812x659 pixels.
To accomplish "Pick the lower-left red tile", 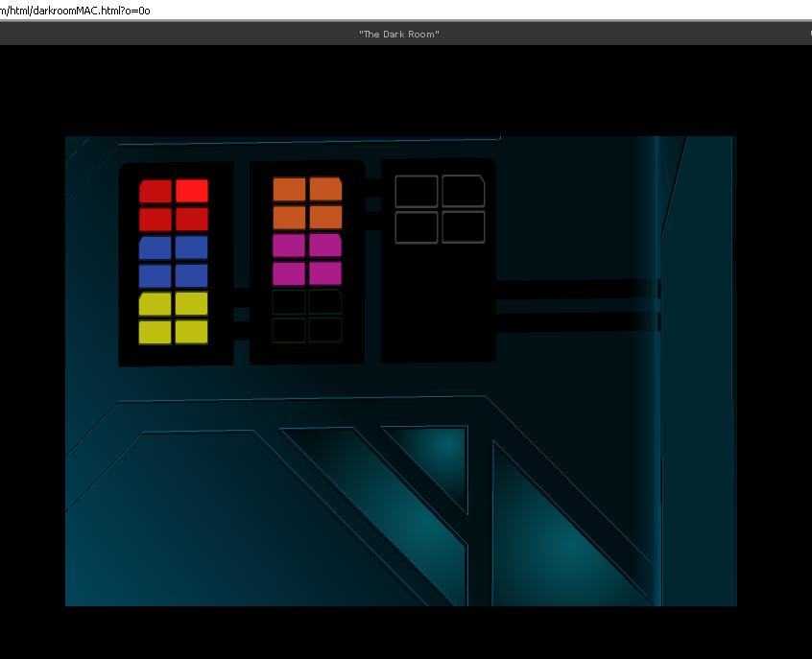I will (x=155, y=220).
